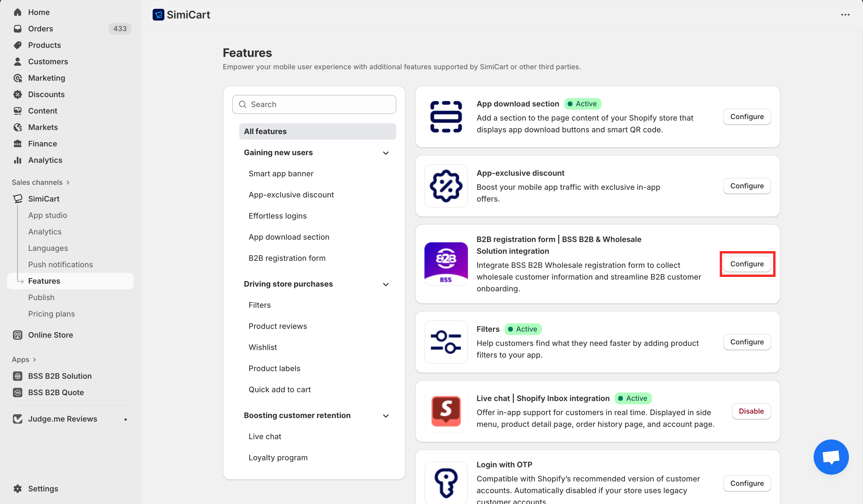Go to Push notifications page
This screenshot has width=863, height=504.
[x=60, y=265]
